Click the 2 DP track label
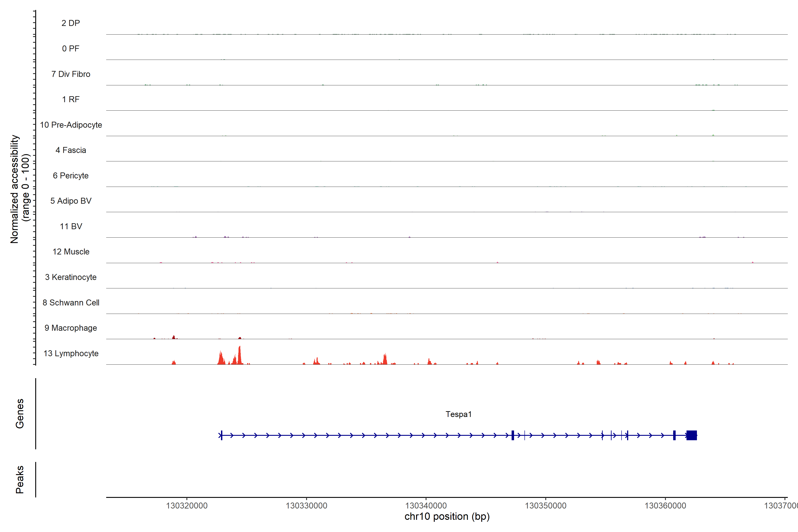This screenshot has width=798, height=532. tap(71, 23)
